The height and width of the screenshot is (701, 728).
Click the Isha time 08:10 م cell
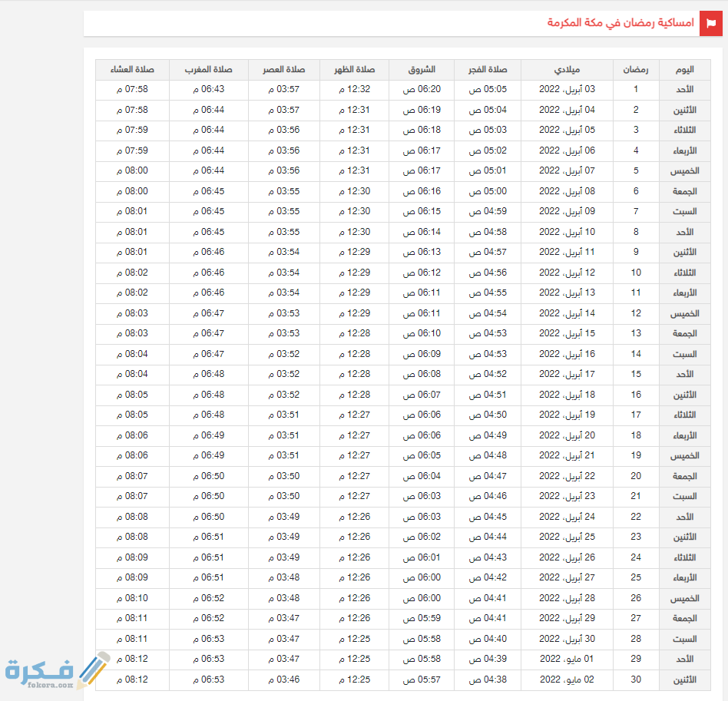[x=132, y=598]
